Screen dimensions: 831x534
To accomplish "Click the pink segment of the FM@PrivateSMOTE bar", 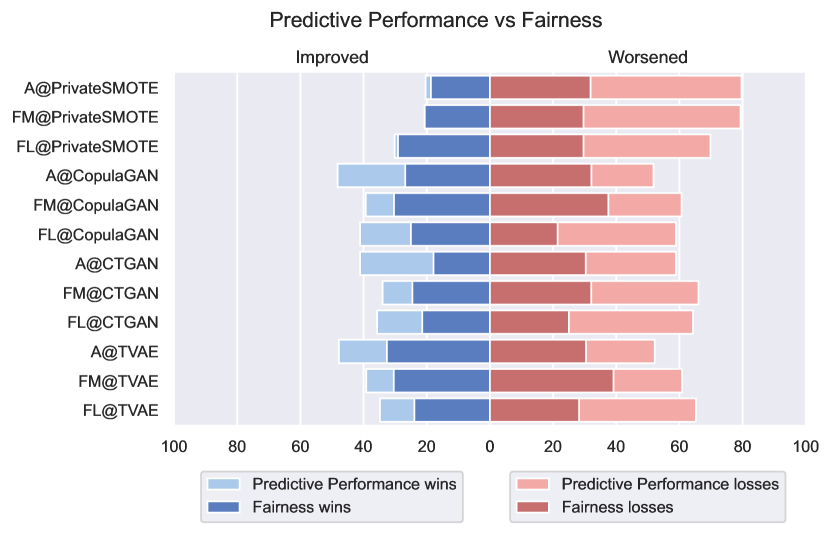I will pyautogui.click(x=661, y=117).
